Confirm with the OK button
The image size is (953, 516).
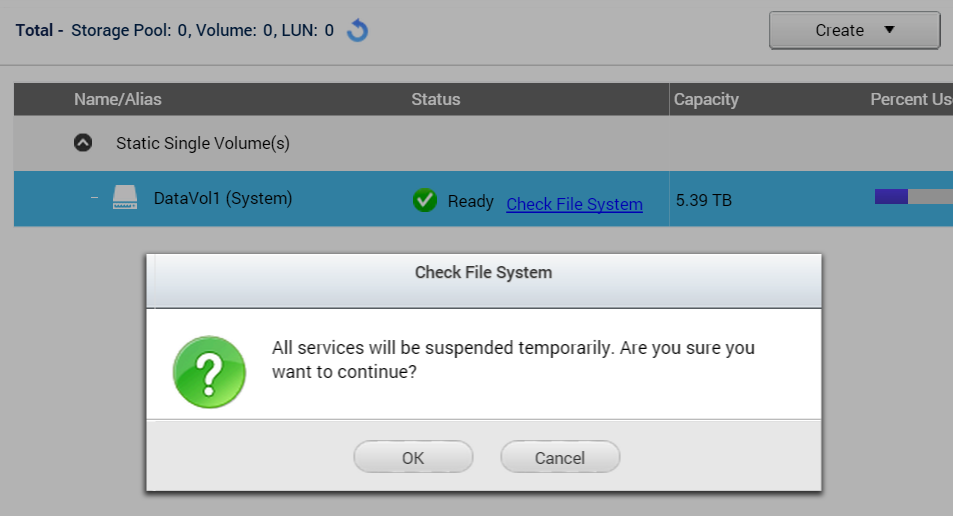click(x=413, y=457)
